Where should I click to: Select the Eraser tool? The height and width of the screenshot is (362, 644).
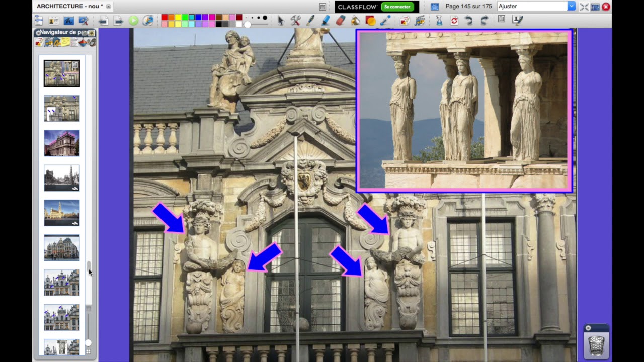[x=341, y=21]
